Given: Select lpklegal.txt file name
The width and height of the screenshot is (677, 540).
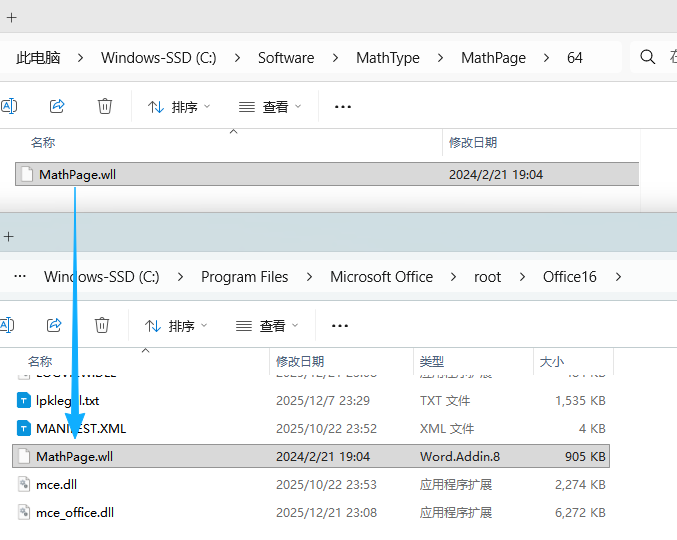Looking at the screenshot, I should (67, 401).
